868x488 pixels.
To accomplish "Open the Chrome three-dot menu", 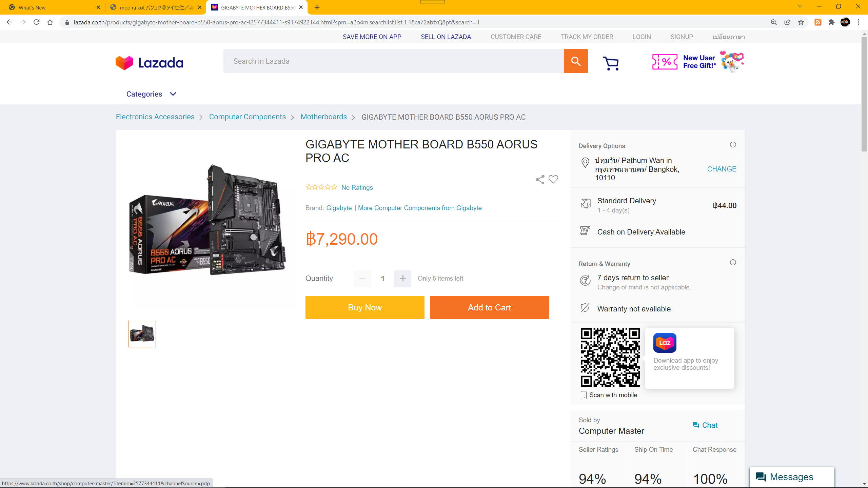I will (859, 22).
